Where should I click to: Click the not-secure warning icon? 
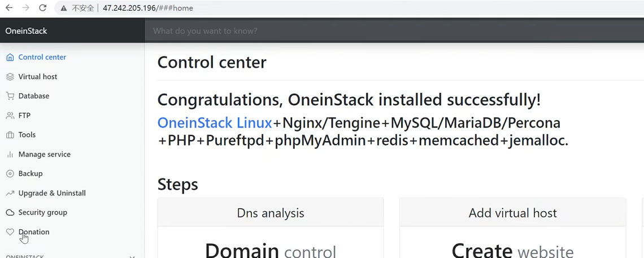tap(64, 8)
